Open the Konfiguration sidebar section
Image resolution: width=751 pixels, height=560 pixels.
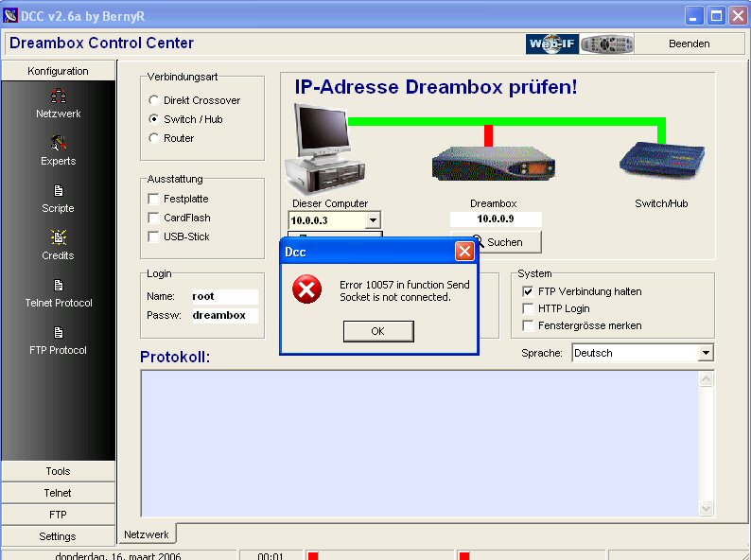58,71
